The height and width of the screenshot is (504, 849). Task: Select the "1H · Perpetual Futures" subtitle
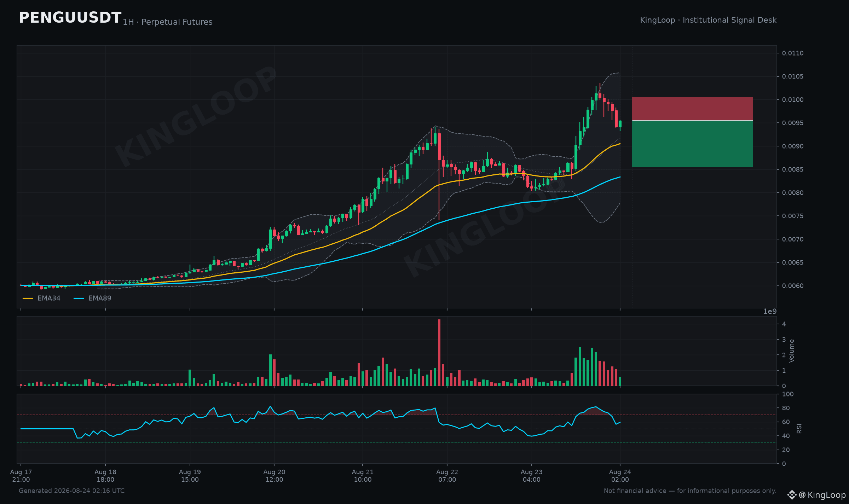pyautogui.click(x=168, y=22)
